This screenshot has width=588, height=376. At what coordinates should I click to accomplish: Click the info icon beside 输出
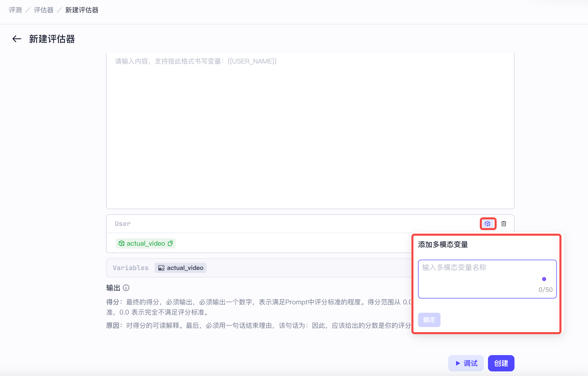(126, 288)
